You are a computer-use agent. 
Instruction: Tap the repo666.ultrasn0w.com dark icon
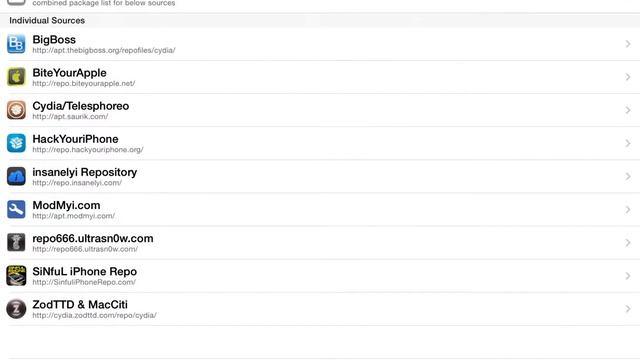click(16, 242)
